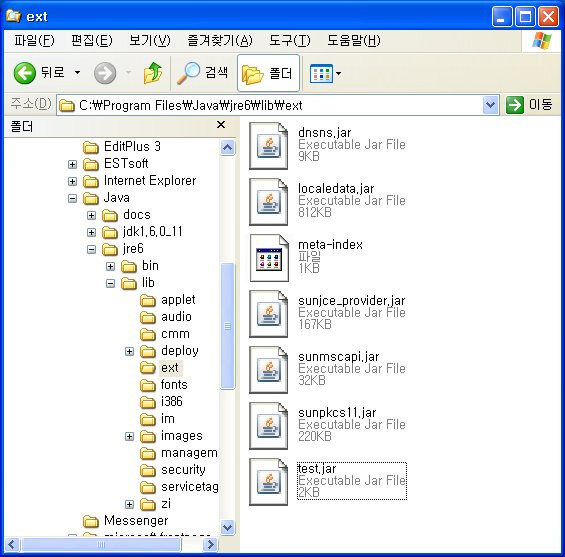Click folder tree scroll up arrow

click(227, 147)
